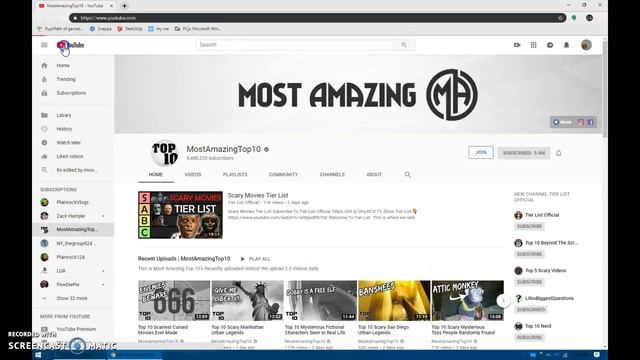Switch to the PLAYLISTS tab

point(235,174)
